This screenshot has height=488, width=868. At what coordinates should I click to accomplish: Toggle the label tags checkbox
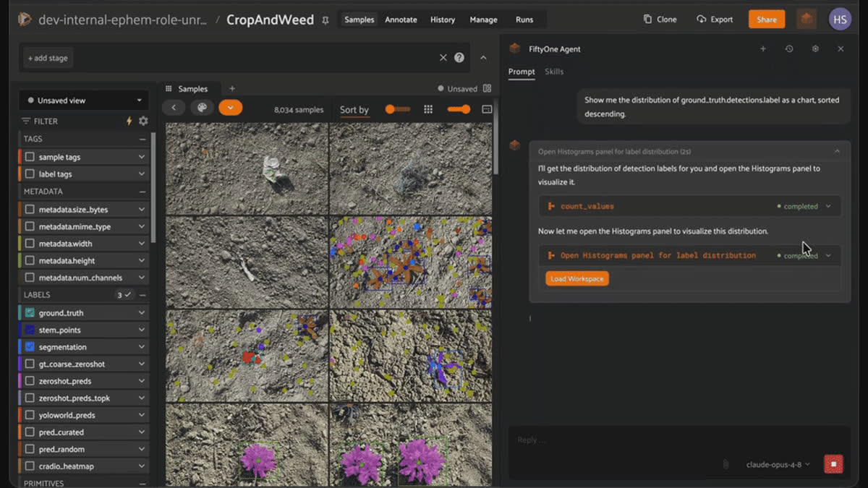(x=30, y=174)
